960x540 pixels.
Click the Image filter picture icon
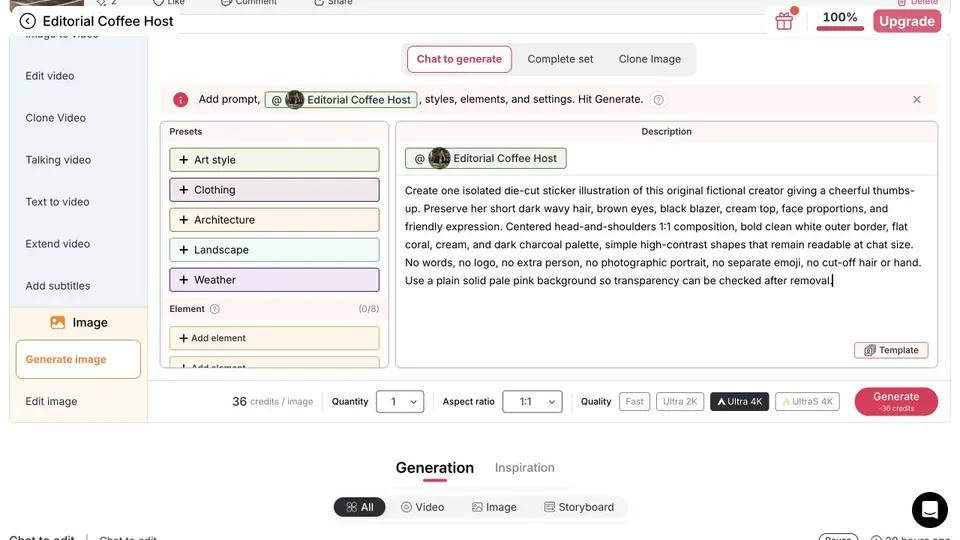[x=477, y=507]
